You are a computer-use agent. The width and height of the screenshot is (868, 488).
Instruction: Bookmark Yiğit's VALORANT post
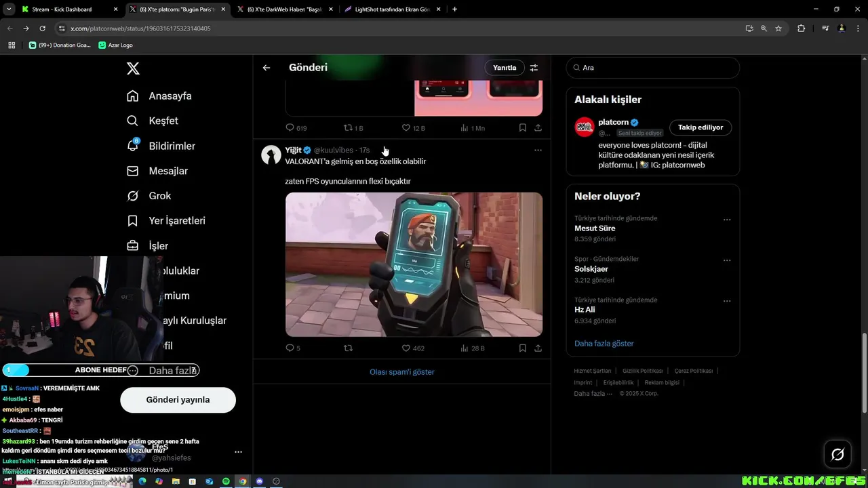[522, 348]
